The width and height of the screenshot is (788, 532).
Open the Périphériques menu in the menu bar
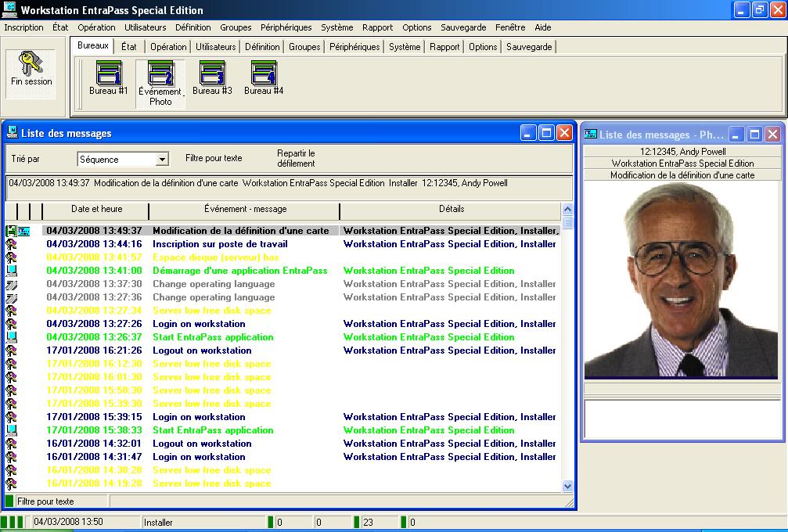click(x=286, y=27)
